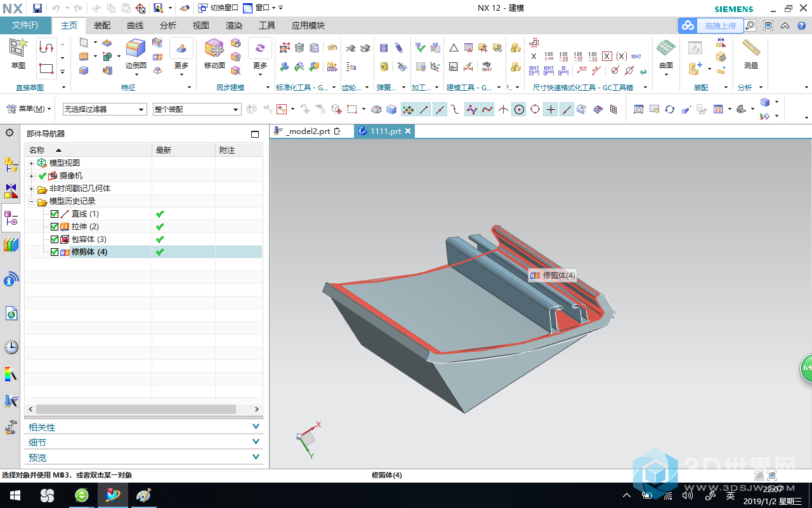Expand the 摄像机 tree node

tap(32, 176)
